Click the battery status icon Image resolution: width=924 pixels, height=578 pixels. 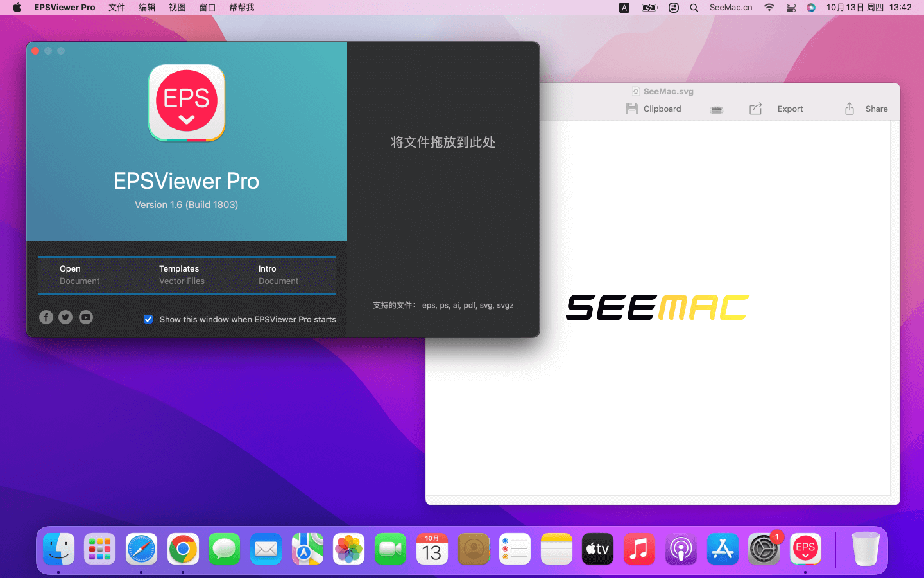650,8
